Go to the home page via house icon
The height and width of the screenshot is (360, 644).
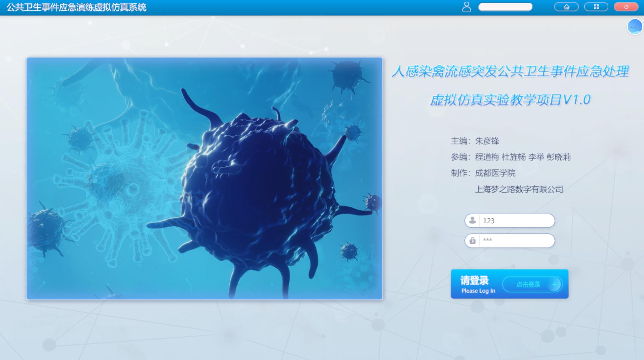(x=567, y=7)
